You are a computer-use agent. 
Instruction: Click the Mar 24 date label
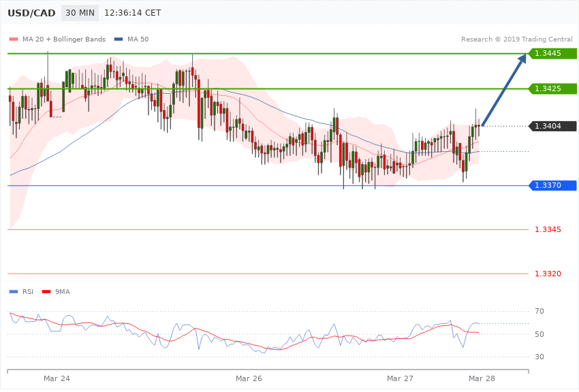57,378
